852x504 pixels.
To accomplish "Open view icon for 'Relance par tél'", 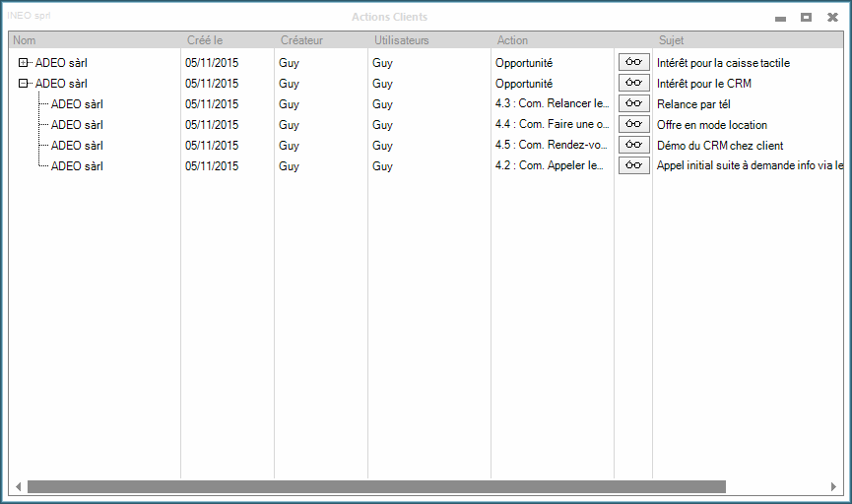I will tap(633, 103).
